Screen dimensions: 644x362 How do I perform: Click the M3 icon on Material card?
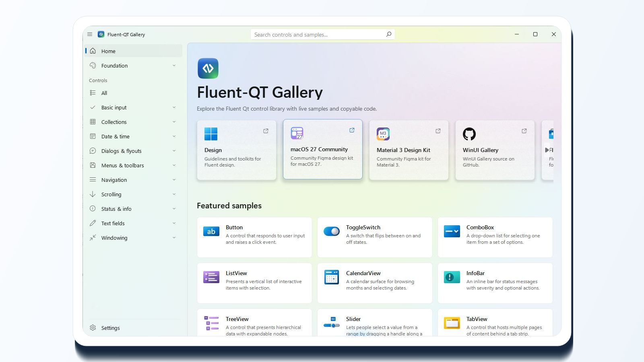[383, 134]
